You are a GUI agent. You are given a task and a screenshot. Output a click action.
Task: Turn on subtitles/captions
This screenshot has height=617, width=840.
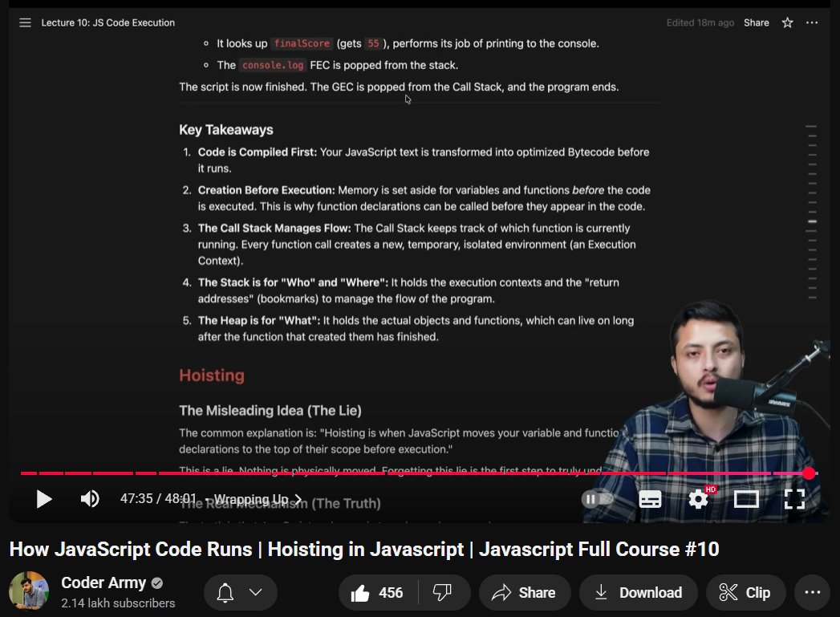[x=650, y=499]
